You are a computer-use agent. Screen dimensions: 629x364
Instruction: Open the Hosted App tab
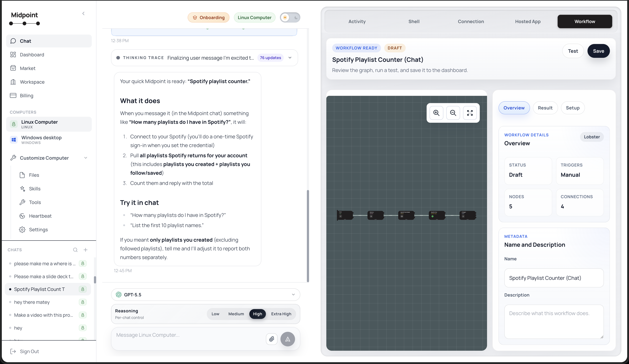528,21
